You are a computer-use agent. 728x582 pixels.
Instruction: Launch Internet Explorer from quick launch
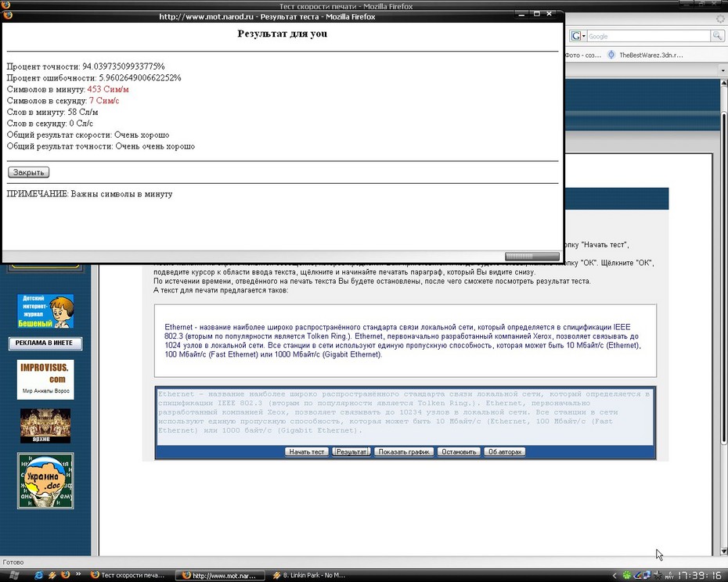coord(39,575)
